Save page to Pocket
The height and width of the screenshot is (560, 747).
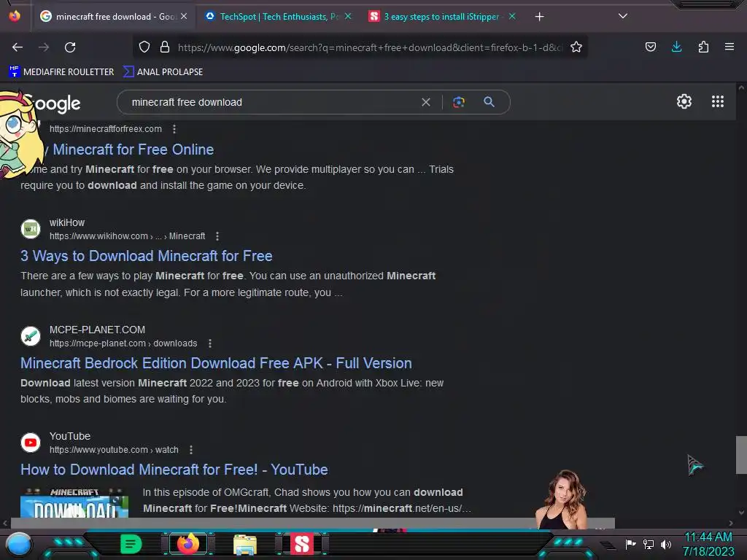[x=650, y=47]
